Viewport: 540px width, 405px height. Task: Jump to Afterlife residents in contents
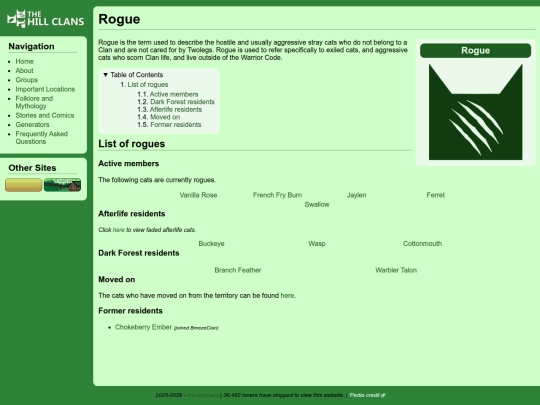coord(176,110)
